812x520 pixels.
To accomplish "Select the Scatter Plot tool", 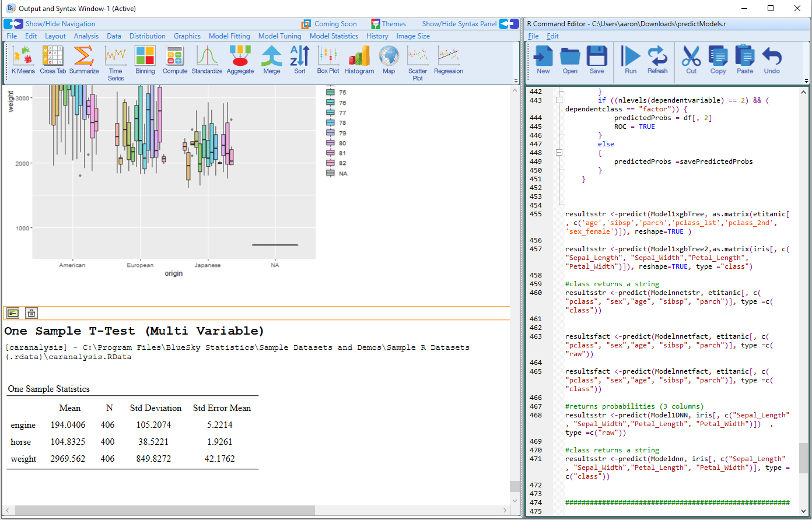I will [418, 60].
